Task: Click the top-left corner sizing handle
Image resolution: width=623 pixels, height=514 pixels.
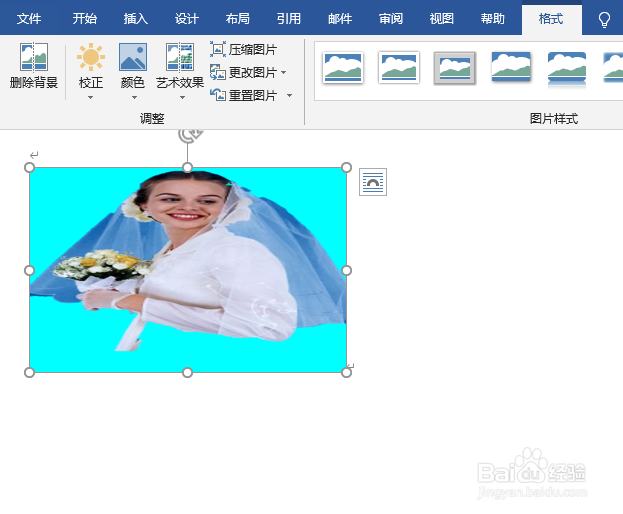Action: pos(29,168)
